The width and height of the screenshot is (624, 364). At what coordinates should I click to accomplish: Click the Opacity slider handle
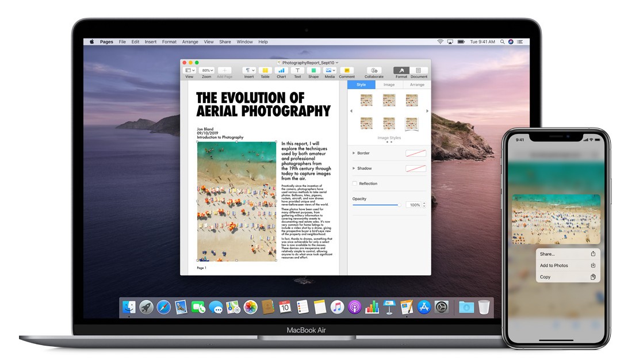tap(399, 205)
